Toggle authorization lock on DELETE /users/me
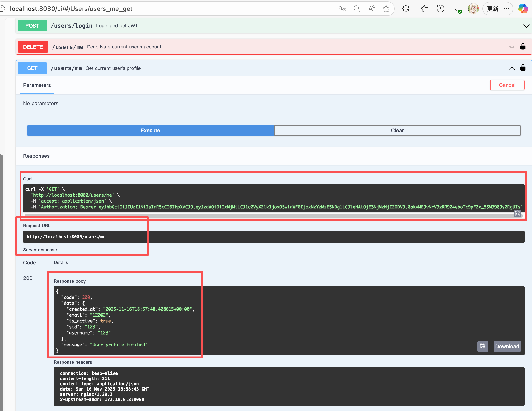 click(x=523, y=47)
